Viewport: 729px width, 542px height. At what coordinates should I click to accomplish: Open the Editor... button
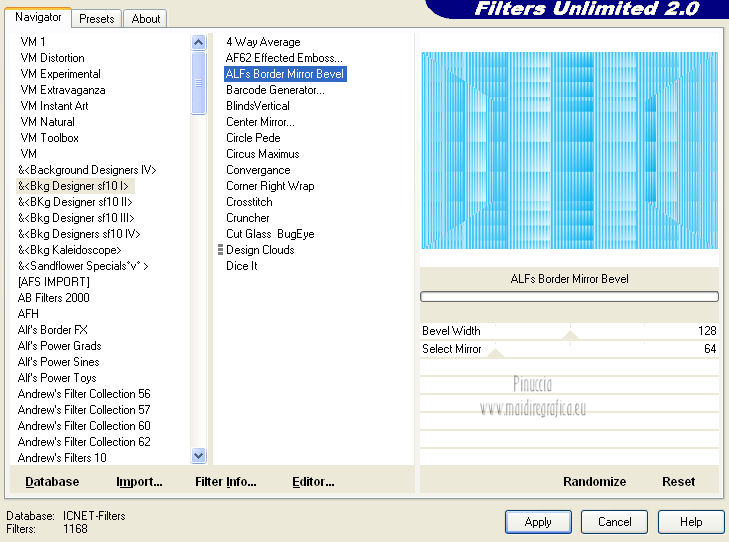tap(313, 482)
